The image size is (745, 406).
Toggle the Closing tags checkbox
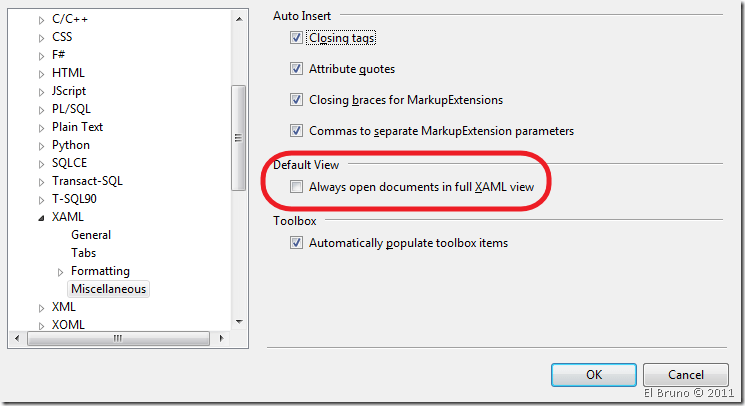coord(296,38)
